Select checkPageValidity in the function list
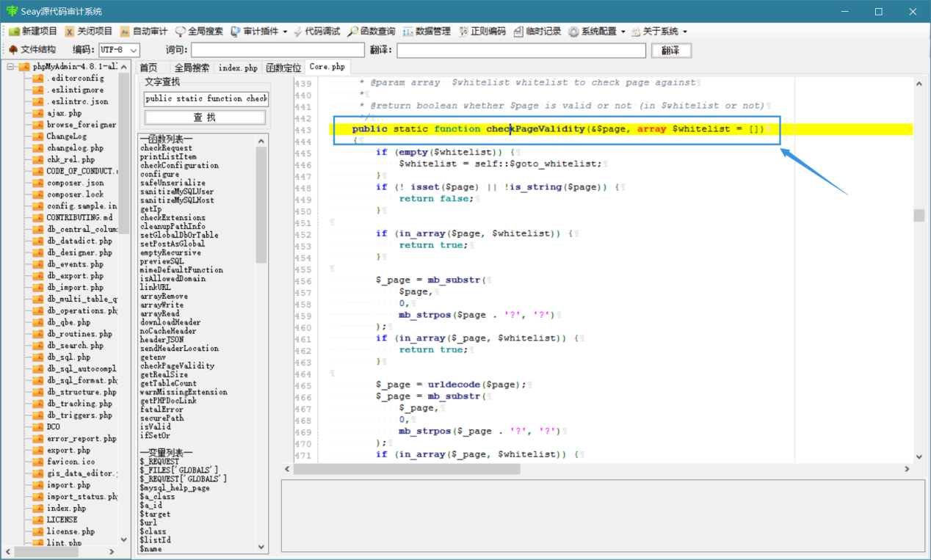 (177, 366)
